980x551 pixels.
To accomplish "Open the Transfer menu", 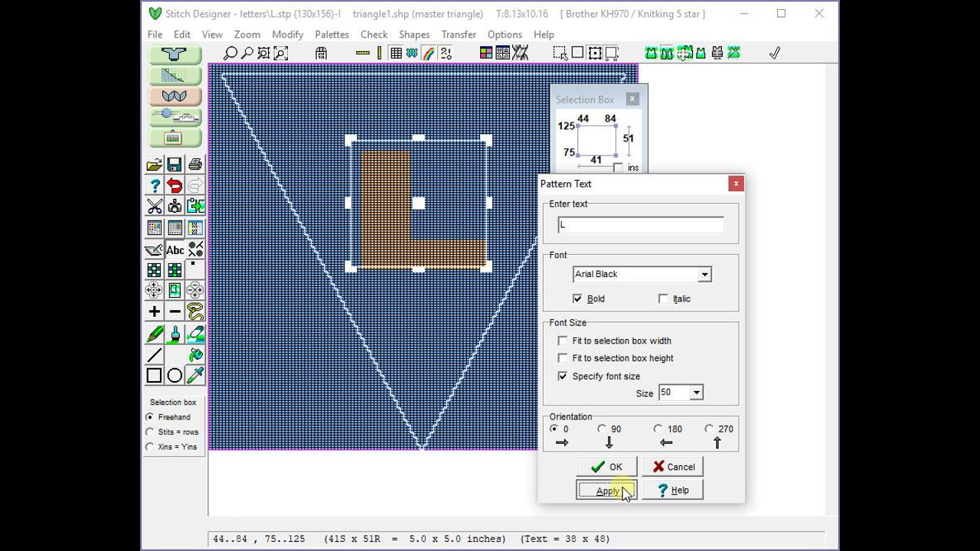I will (x=459, y=34).
